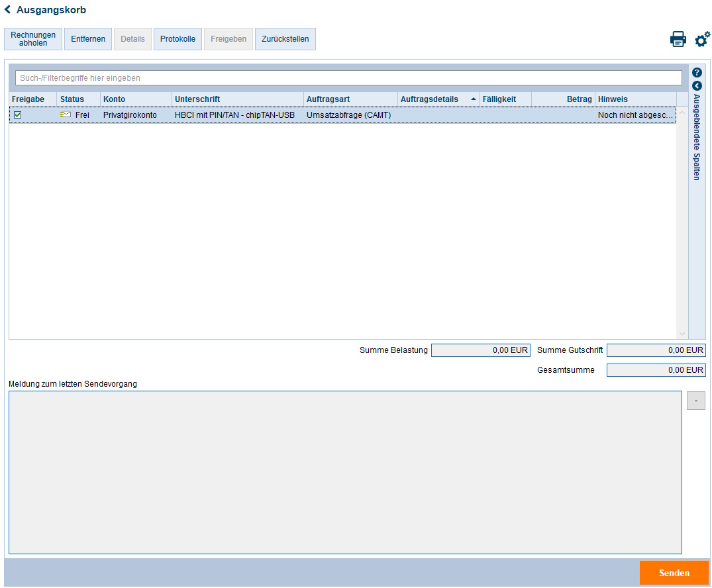Click the Ausgeblendete Spalten side panel label

tap(697, 137)
